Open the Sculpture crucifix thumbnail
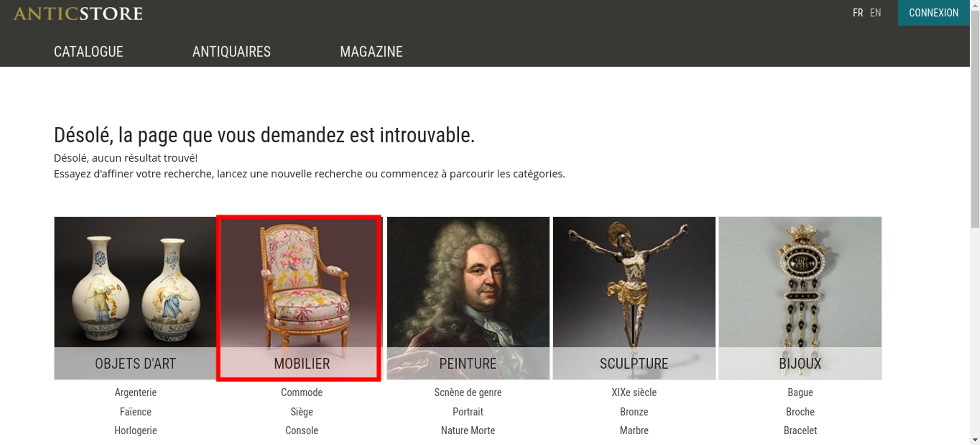This screenshot has height=445, width=980. [x=634, y=298]
